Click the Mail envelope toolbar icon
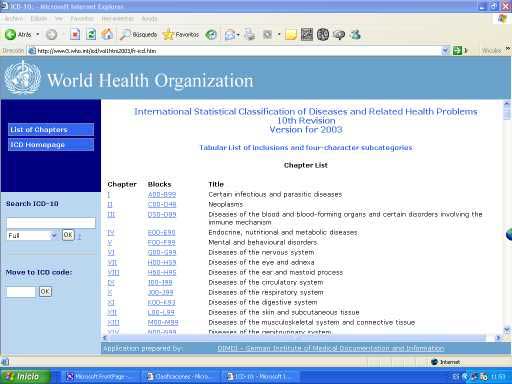512x384 pixels. point(230,34)
